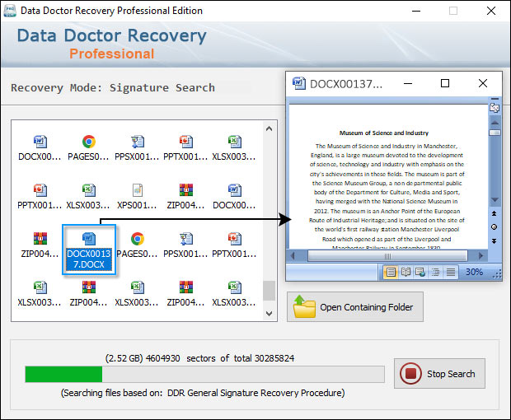
Task: Click preview horizontal scrollbar right arrow
Action: [481, 256]
